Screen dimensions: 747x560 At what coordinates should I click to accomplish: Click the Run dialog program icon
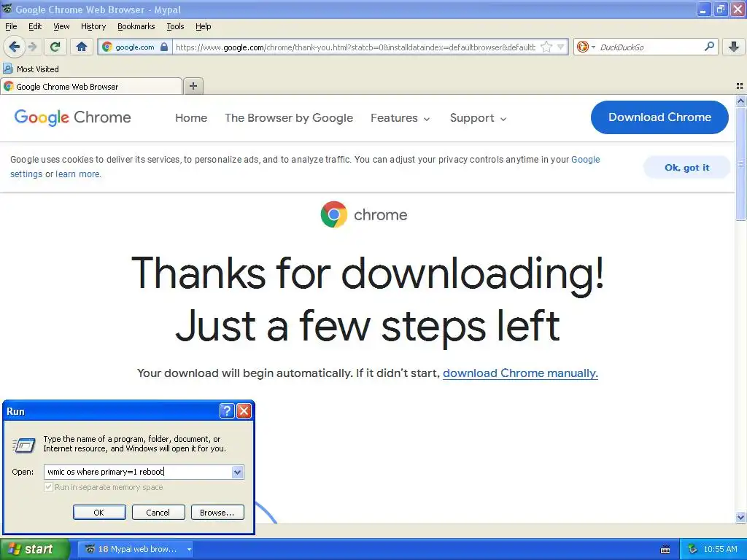pos(23,445)
